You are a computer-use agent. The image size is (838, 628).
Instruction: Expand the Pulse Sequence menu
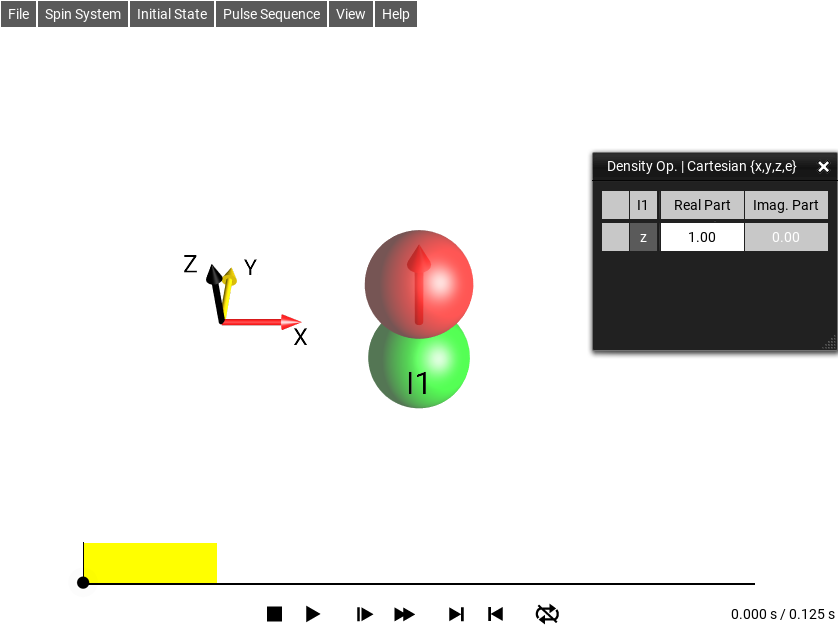coord(271,14)
